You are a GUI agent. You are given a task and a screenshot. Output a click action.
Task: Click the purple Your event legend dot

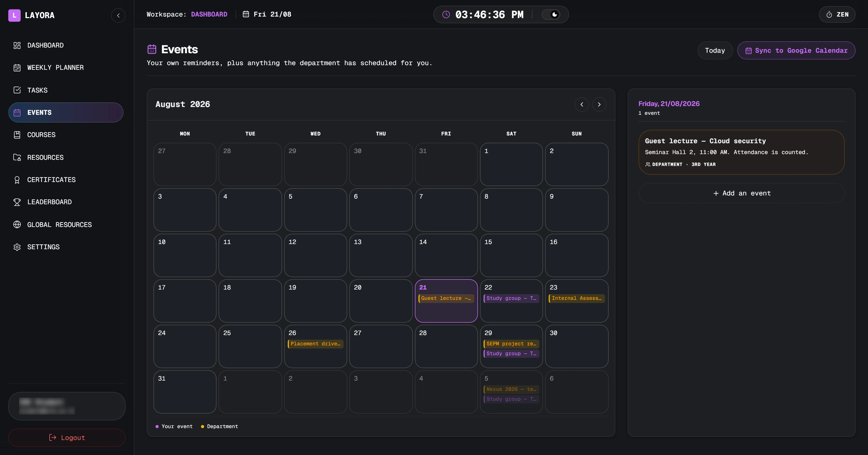[157, 427]
